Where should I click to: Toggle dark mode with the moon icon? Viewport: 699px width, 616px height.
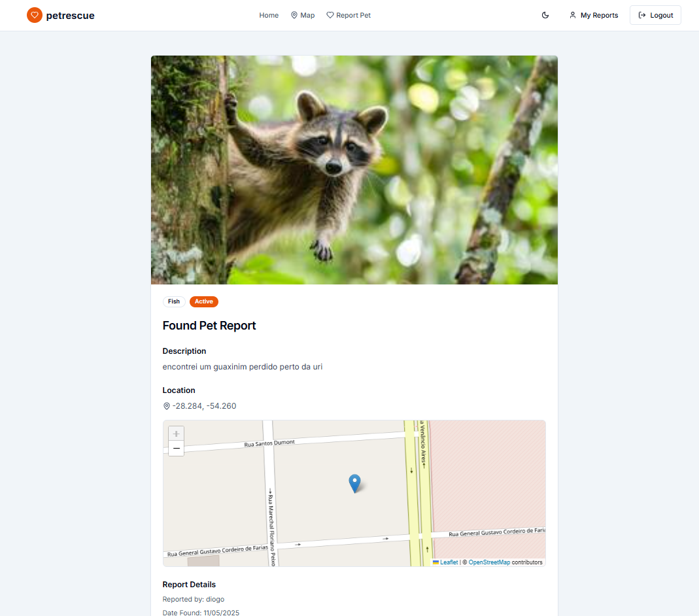coord(545,15)
